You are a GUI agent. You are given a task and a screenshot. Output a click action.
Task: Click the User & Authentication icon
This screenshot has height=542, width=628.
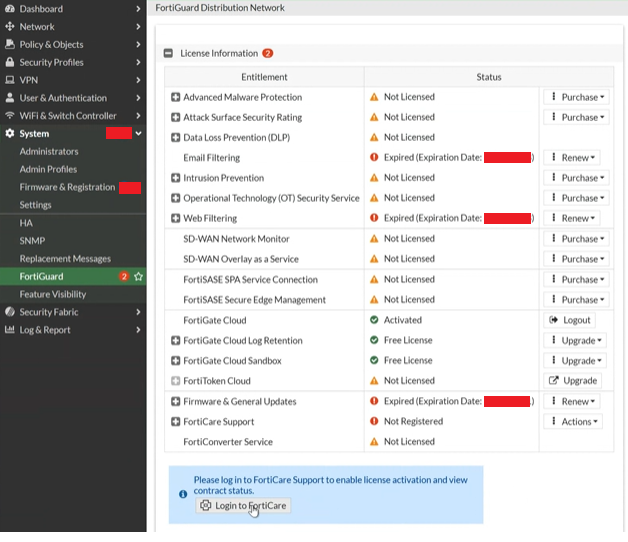point(10,98)
